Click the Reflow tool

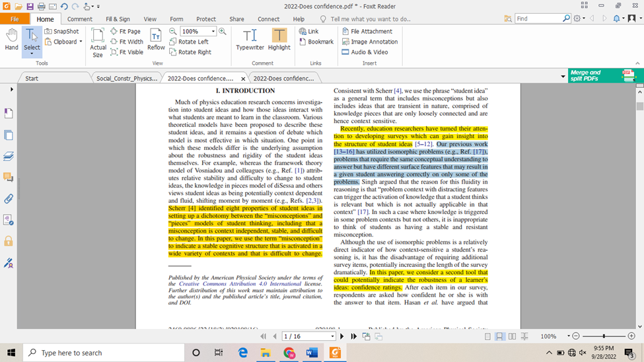click(156, 40)
